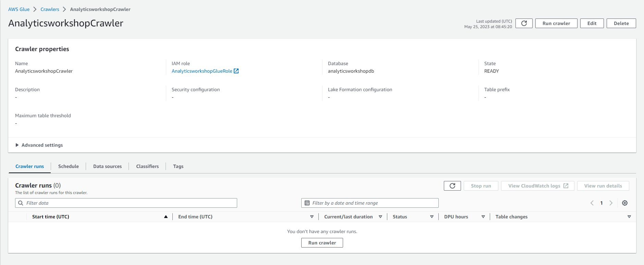The height and width of the screenshot is (265, 644).
Task: Sort ascending by Start time (UTC)
Action: (x=166, y=217)
